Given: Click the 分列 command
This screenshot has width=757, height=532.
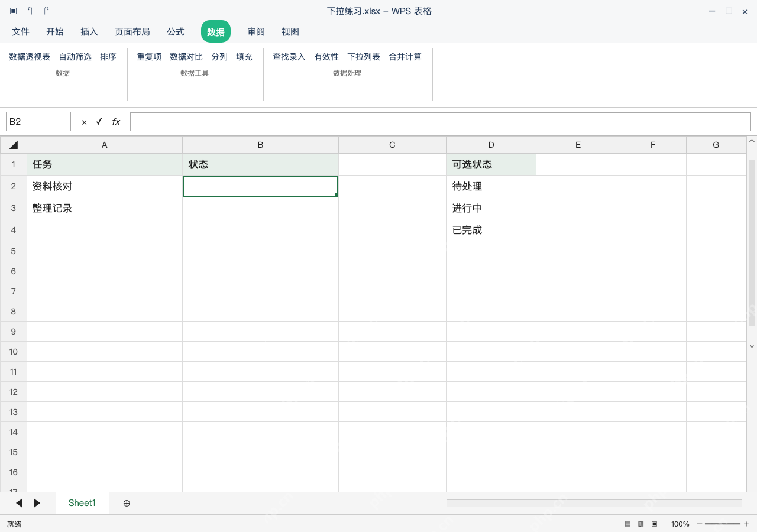Looking at the screenshot, I should coord(219,57).
